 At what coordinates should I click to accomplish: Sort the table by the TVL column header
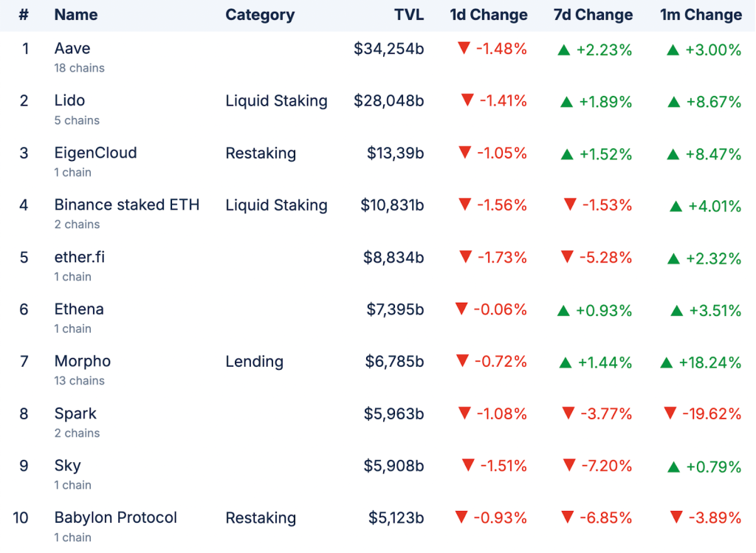click(409, 15)
